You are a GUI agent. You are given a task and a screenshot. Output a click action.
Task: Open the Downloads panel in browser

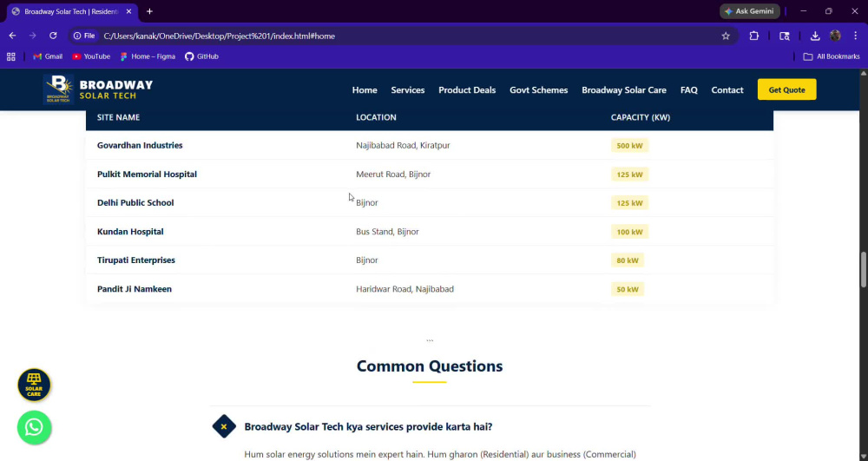(x=815, y=36)
